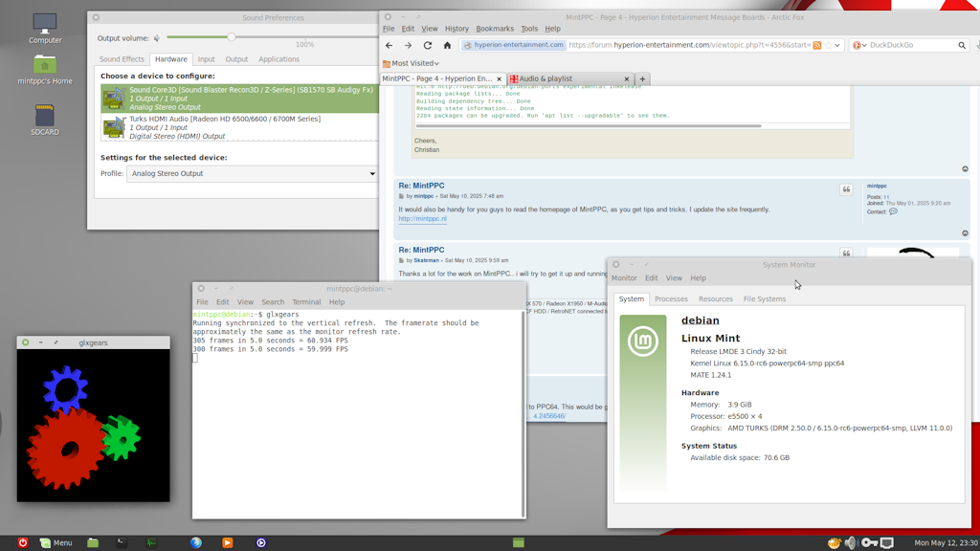980x551 pixels.
Task: Reload the forum page
Action: tap(428, 45)
